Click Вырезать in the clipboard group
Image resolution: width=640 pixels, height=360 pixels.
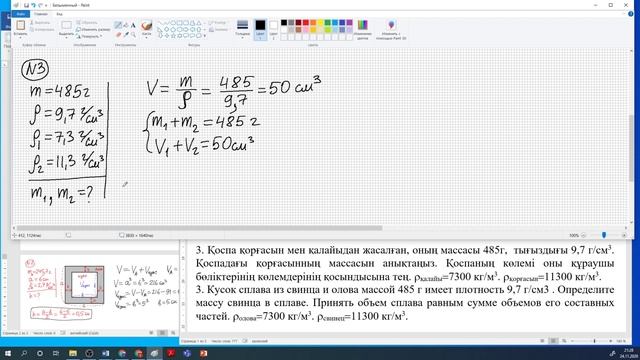(x=40, y=23)
